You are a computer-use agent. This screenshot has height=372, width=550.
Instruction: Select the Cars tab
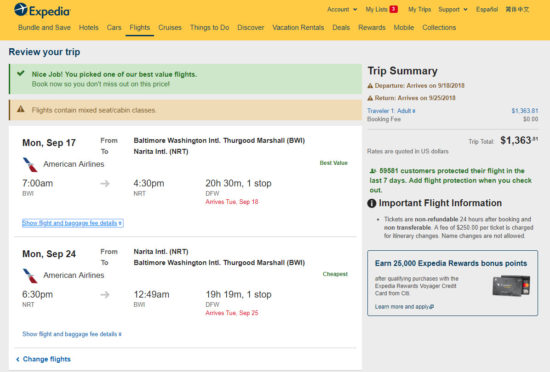tap(114, 27)
